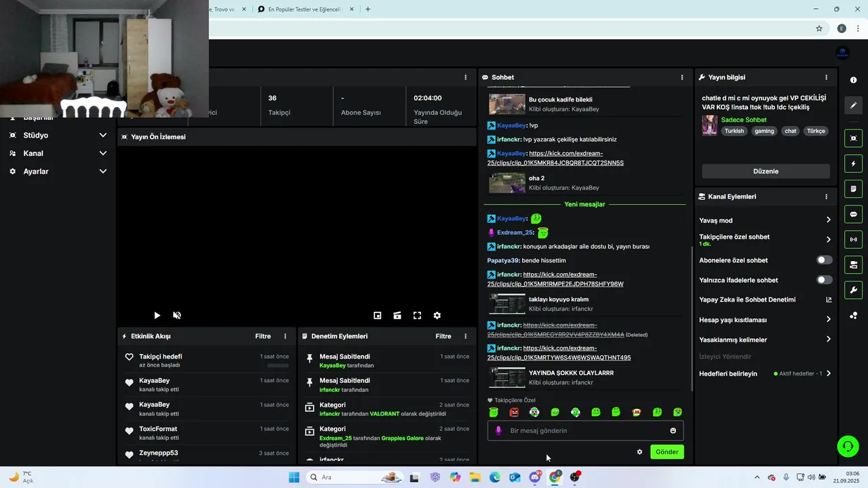Viewport: 868px width, 488px height.
Task: Toggle stream preview panel from right sidebar
Action: coord(853,138)
